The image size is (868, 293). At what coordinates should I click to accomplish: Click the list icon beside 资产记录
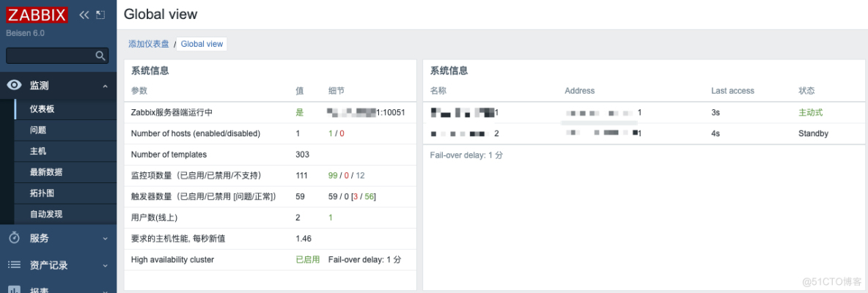point(15,264)
